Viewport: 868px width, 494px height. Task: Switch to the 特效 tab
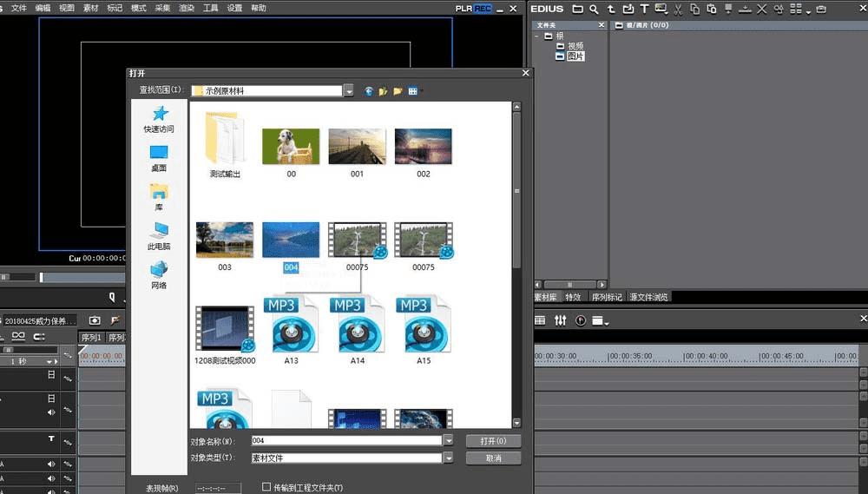(x=573, y=297)
